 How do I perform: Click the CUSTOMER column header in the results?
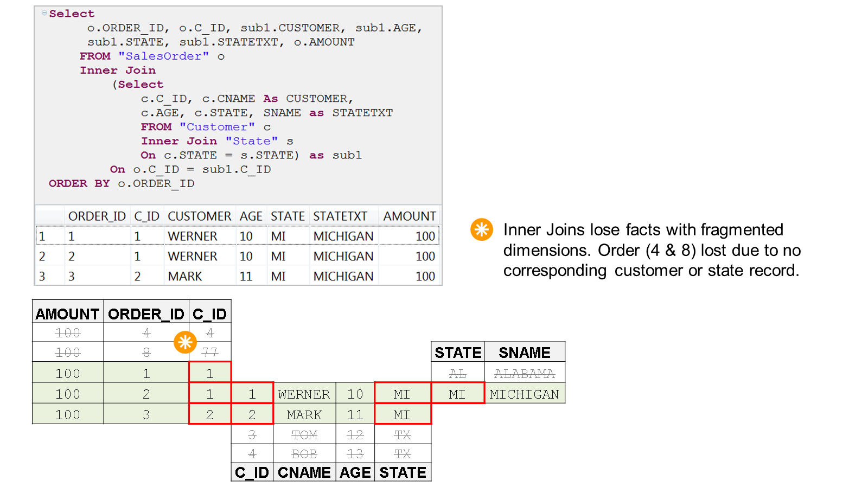(199, 216)
